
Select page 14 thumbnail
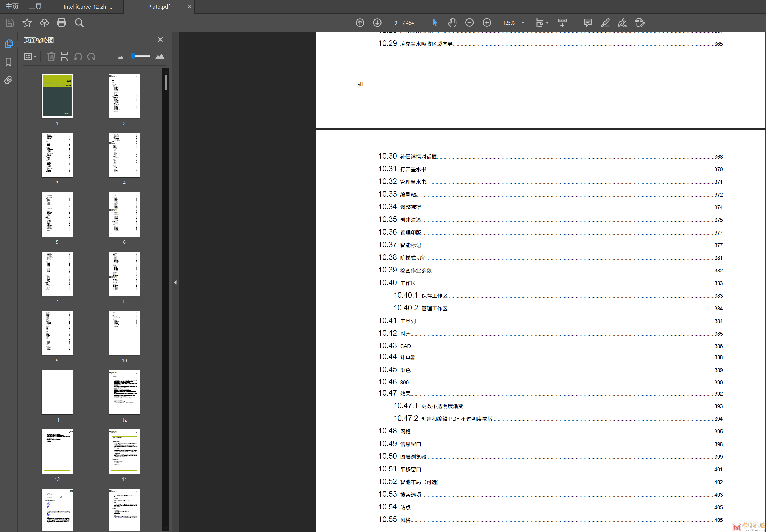point(124,452)
